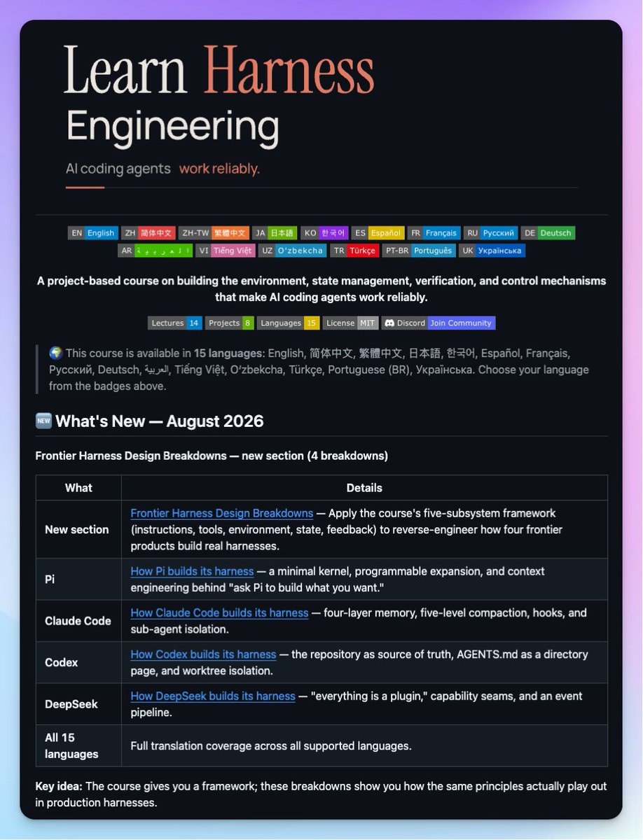
Task: Select the ZH-TW 繁體中文 language badge
Action: 214,233
